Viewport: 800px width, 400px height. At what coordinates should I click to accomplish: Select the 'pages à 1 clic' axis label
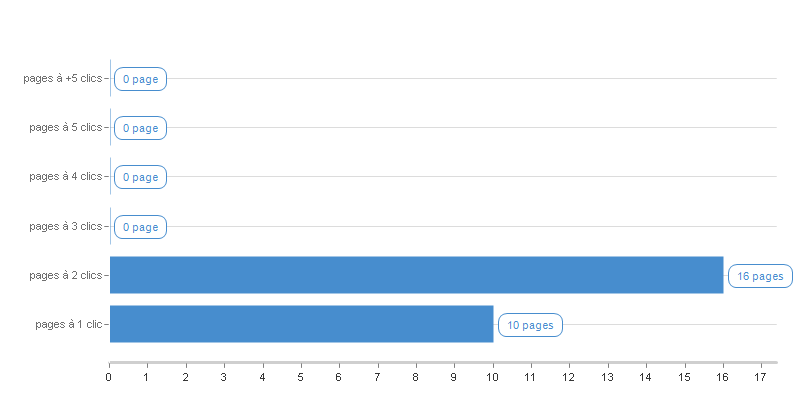69,324
